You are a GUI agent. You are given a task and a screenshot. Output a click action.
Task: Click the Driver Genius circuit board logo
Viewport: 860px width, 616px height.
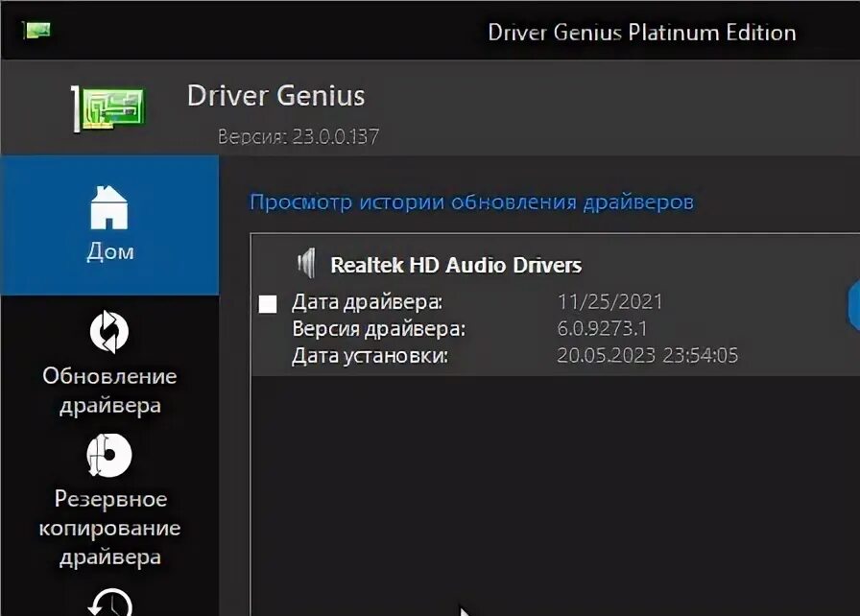point(108,108)
